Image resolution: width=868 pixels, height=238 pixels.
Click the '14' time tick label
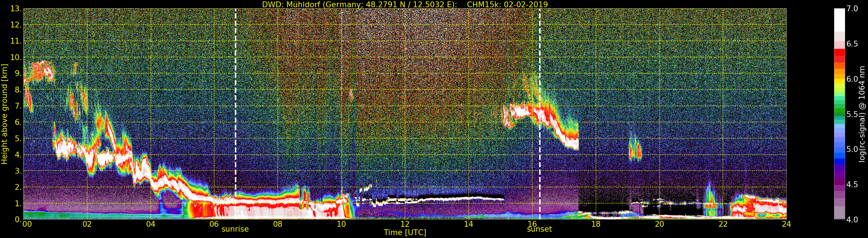468,224
